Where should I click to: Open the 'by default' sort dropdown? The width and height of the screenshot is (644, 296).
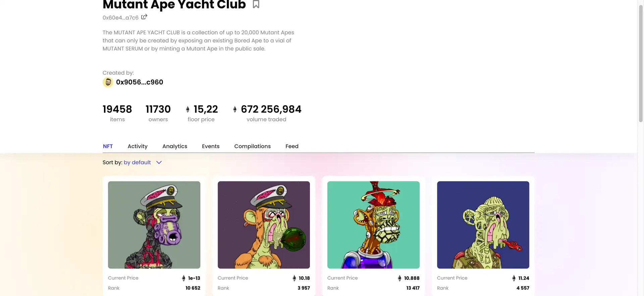(x=137, y=163)
